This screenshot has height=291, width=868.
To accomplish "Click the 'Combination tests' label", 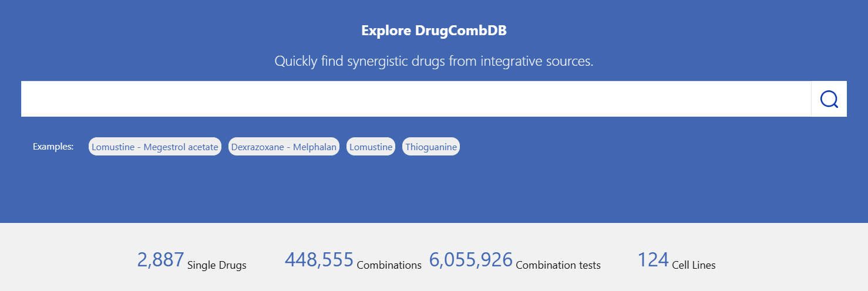I will click(x=558, y=265).
